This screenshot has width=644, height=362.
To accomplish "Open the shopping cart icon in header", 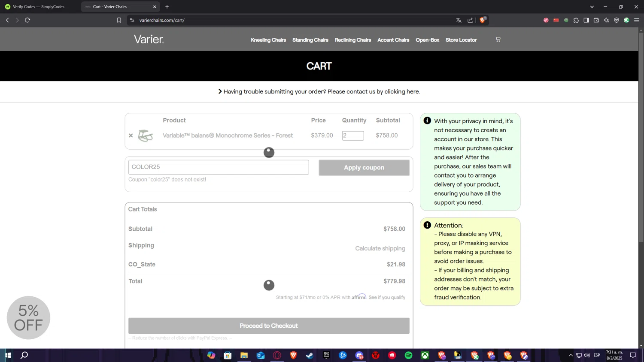I will coord(498,39).
